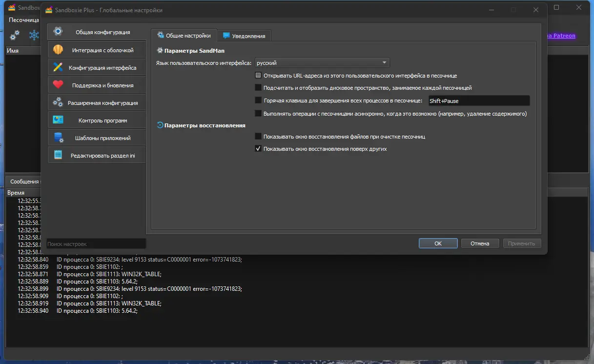The height and width of the screenshot is (364, 594).
Task: Enable opening URL-адреса in sandbox checkbox
Action: (258, 76)
